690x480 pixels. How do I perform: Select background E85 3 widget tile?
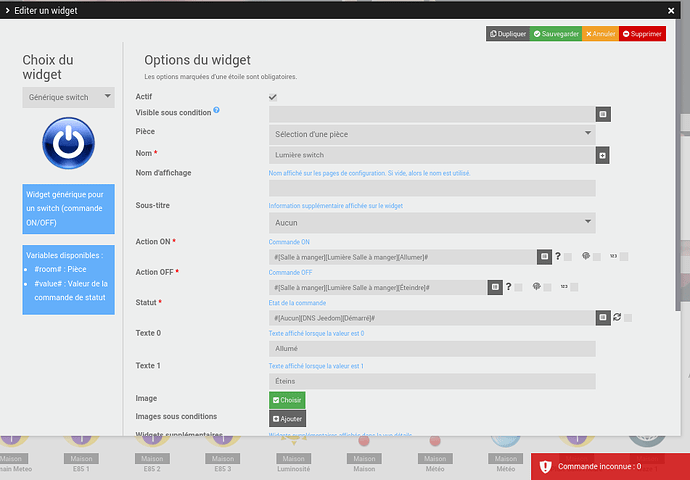point(223,453)
